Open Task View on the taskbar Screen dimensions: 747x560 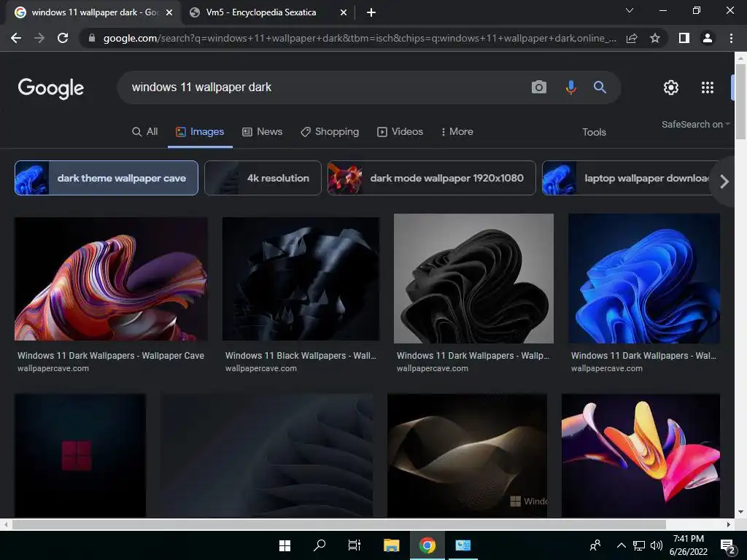pos(354,545)
